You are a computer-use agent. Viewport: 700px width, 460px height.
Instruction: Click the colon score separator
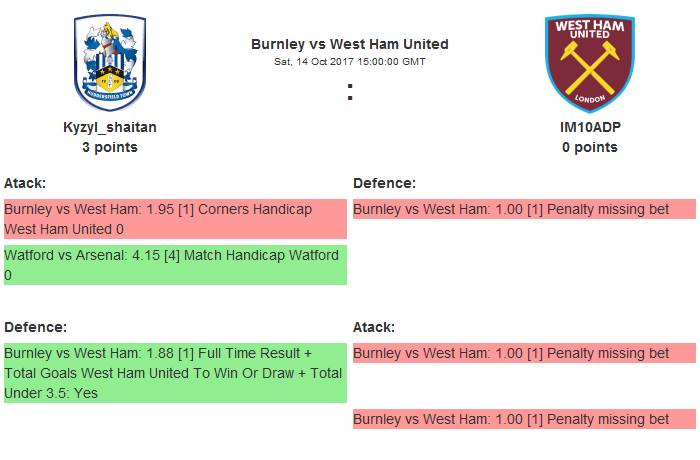350,92
